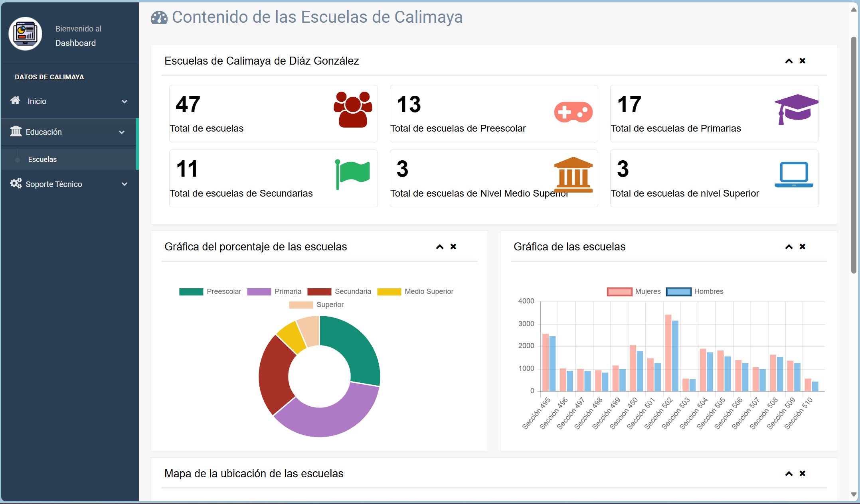Close the Mapa de la ubicación panel
This screenshot has width=860, height=504.
pos(803,473)
